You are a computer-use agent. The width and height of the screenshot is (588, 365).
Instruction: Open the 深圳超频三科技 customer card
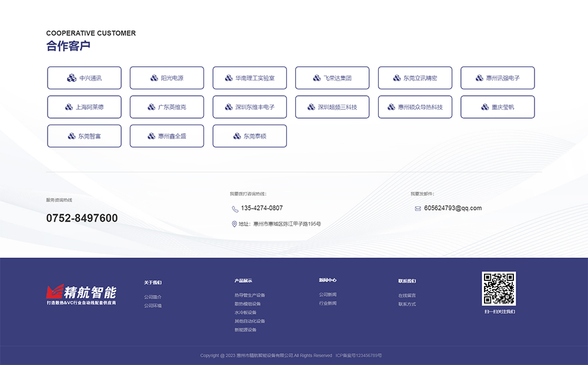point(332,107)
